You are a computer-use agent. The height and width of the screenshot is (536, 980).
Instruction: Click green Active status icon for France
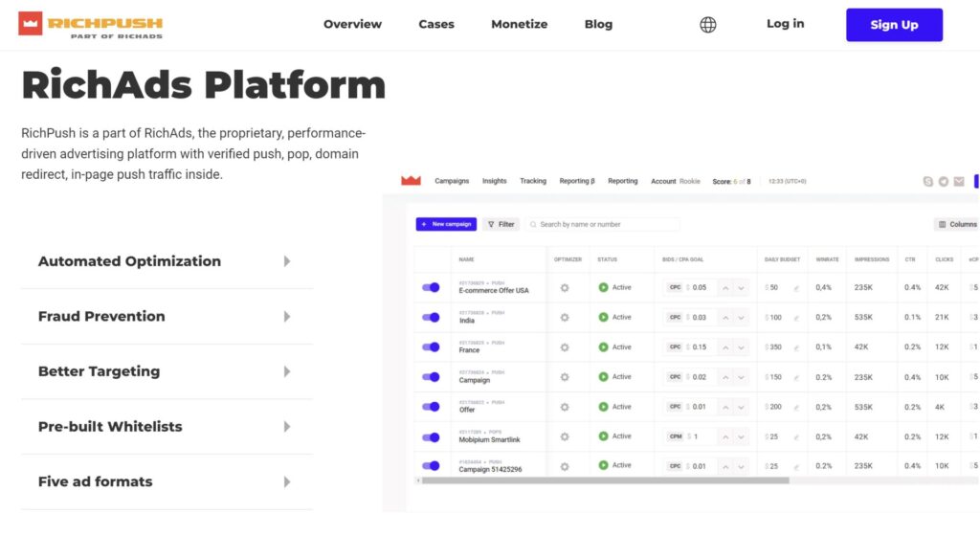click(603, 346)
